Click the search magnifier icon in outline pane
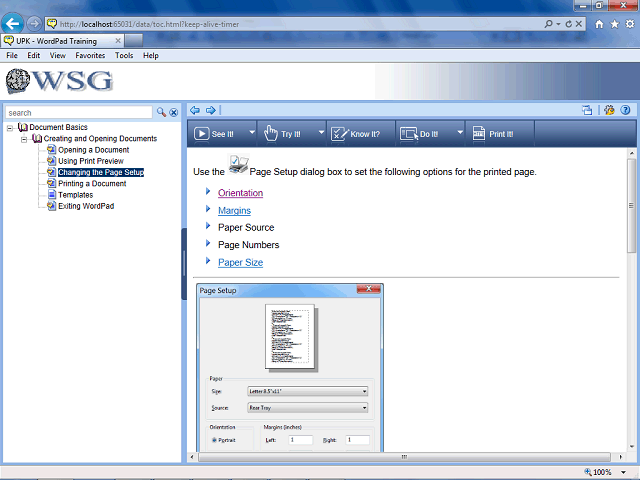 coord(161,112)
